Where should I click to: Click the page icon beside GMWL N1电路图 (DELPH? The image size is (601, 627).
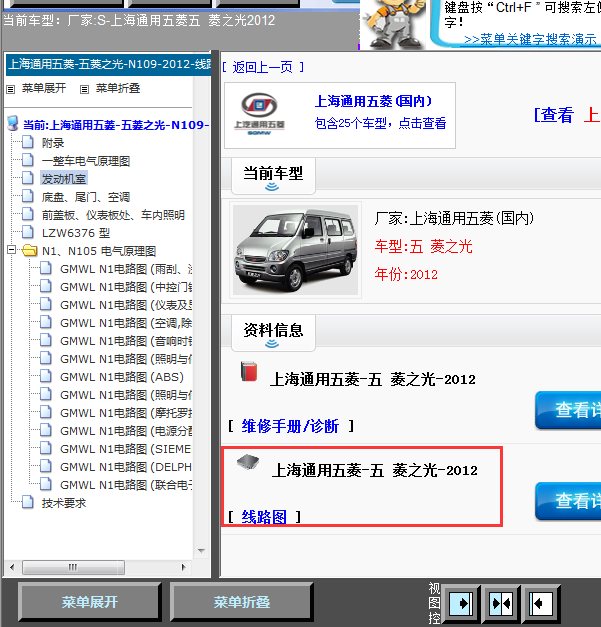(x=46, y=466)
